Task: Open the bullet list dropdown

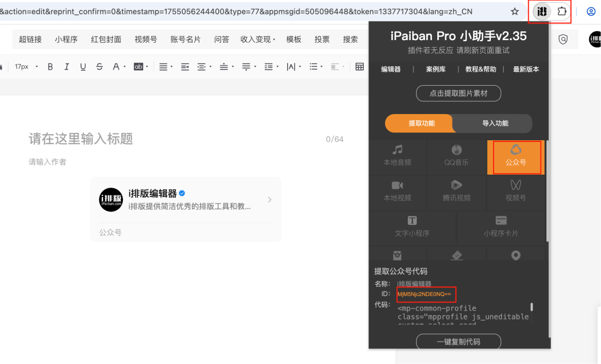Action: coord(316,67)
